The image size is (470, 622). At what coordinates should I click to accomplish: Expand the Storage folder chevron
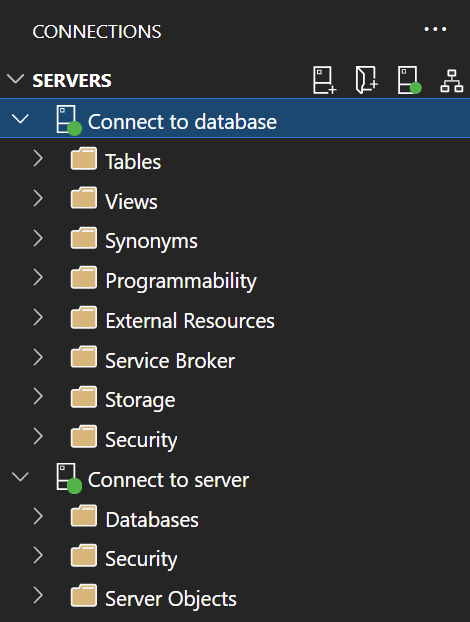38,397
